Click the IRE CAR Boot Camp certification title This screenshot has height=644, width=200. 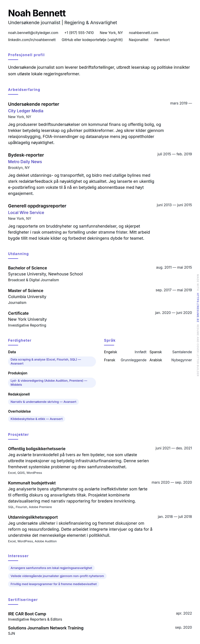[x=27, y=614]
